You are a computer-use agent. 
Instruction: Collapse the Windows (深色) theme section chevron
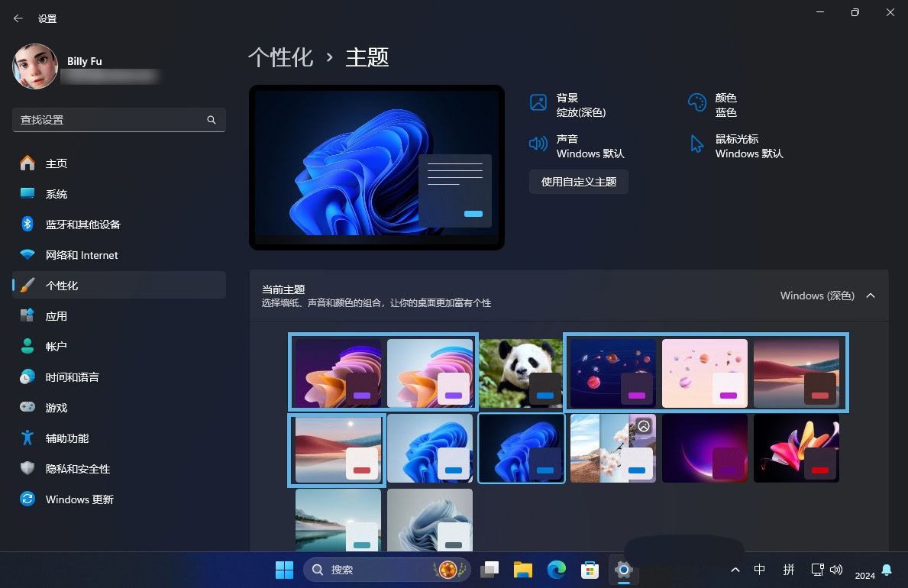coord(871,296)
